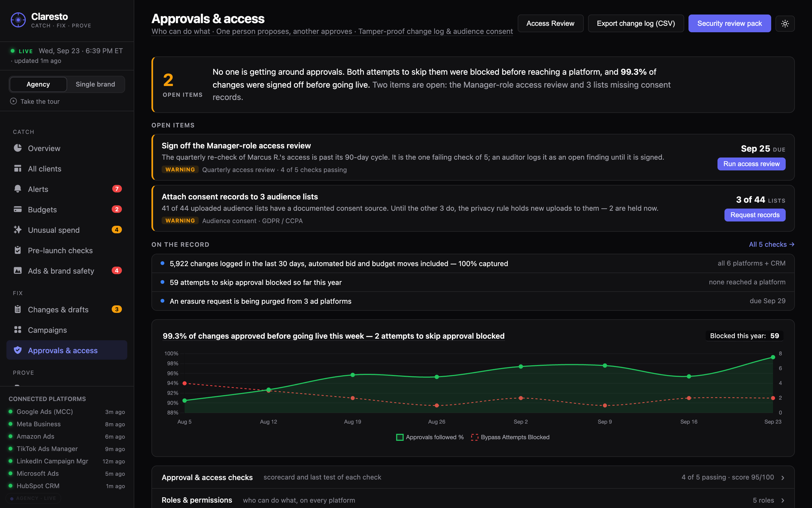This screenshot has width=812, height=508.
Task: Open Alerts in the sidebar
Action: click(67, 189)
